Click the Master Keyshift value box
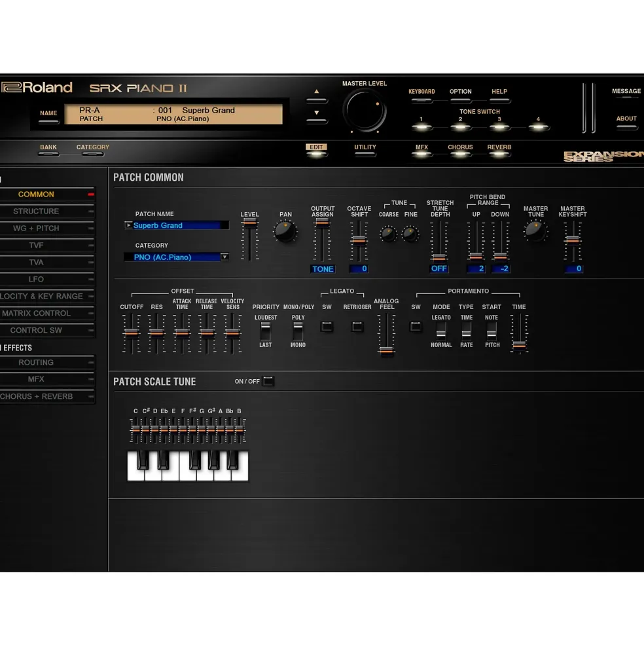The height and width of the screenshot is (645, 644). tap(573, 269)
